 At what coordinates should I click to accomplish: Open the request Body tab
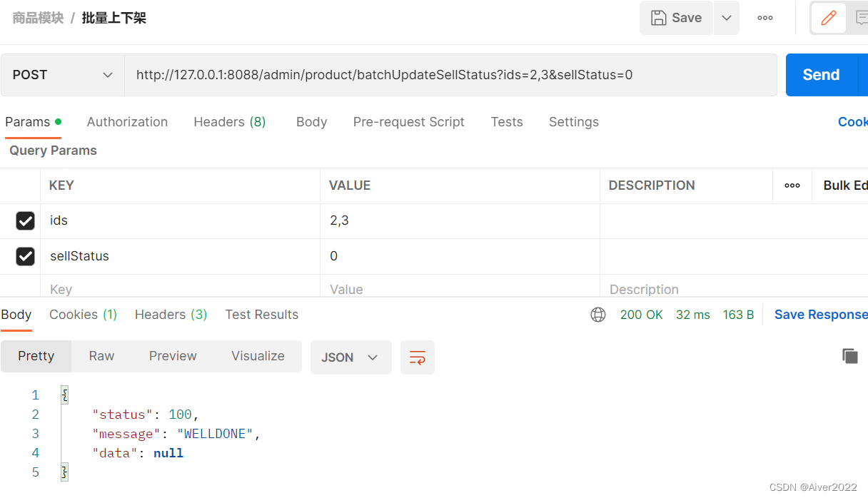(x=311, y=122)
